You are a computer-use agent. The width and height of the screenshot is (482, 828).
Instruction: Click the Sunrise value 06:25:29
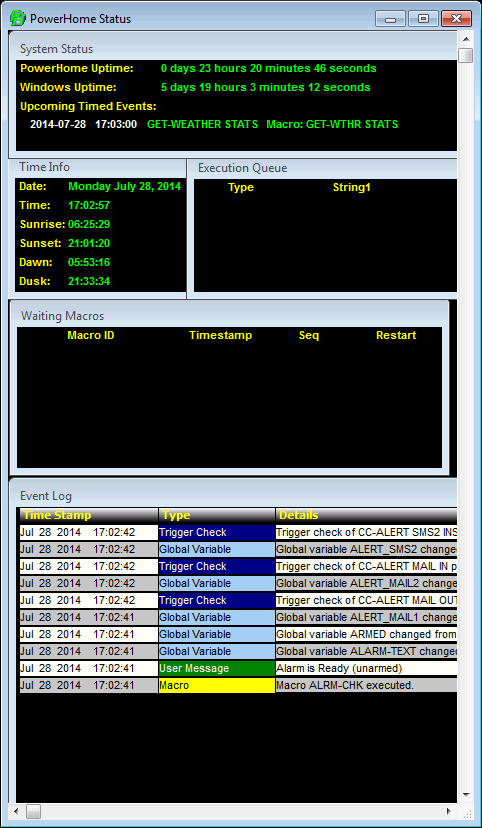pyautogui.click(x=89, y=224)
